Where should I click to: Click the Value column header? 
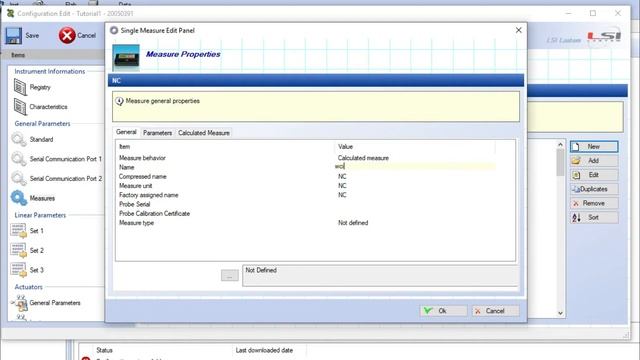click(x=415, y=147)
